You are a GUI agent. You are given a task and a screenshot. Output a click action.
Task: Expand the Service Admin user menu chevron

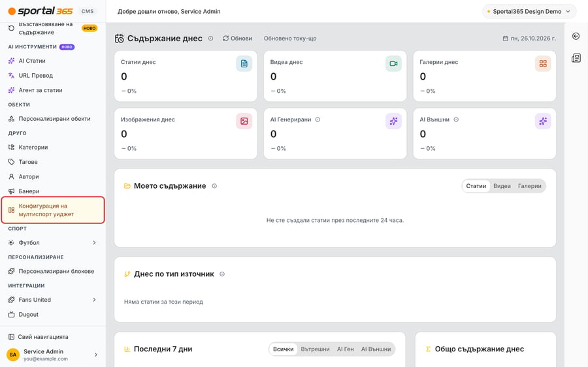(x=96, y=355)
